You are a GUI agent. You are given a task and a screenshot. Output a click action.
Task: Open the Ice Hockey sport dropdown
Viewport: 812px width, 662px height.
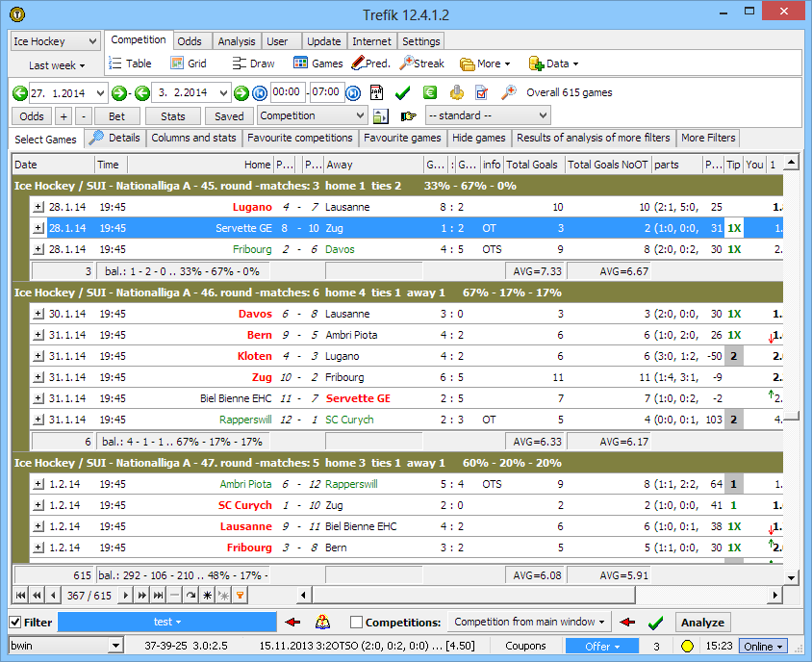coord(55,41)
